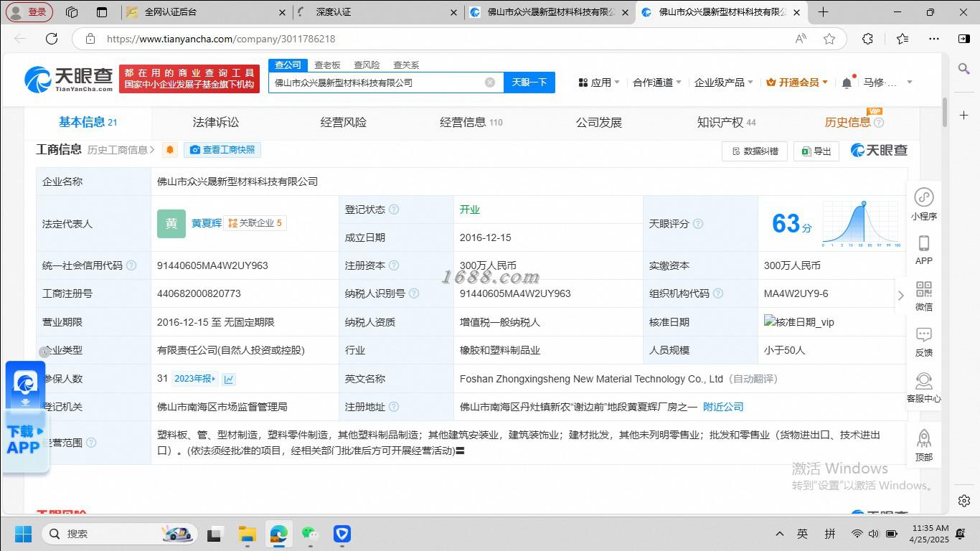Show hidden system tray icons chevron
Image resolution: width=980 pixels, height=551 pixels.
click(x=779, y=533)
